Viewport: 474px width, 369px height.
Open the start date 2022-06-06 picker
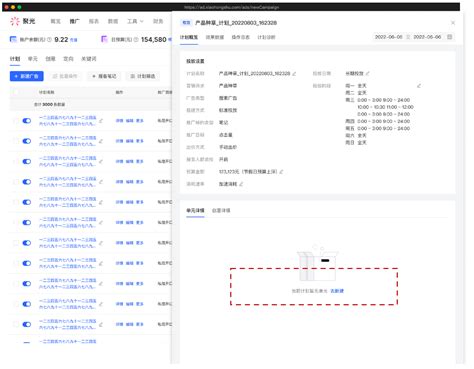[389, 37]
